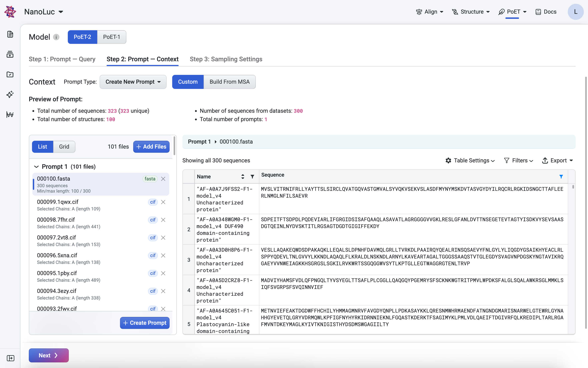
Task: Switch to Build From MSA mode
Action: pyautogui.click(x=229, y=82)
